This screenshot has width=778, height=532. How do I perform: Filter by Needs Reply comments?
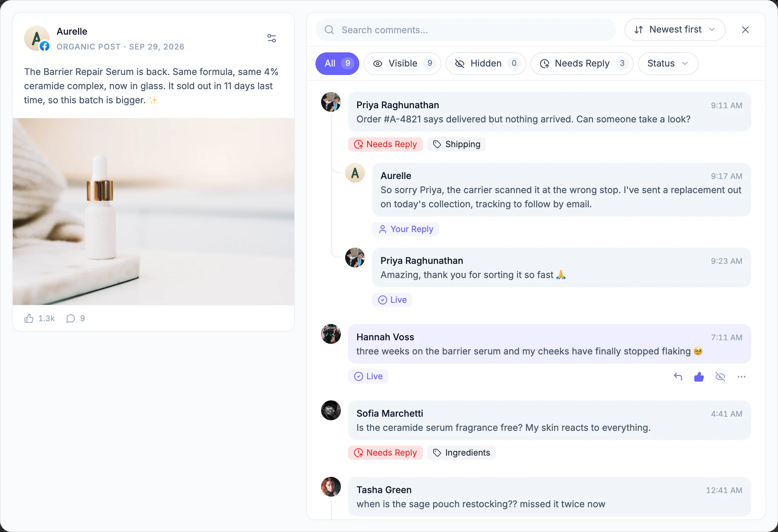(582, 64)
